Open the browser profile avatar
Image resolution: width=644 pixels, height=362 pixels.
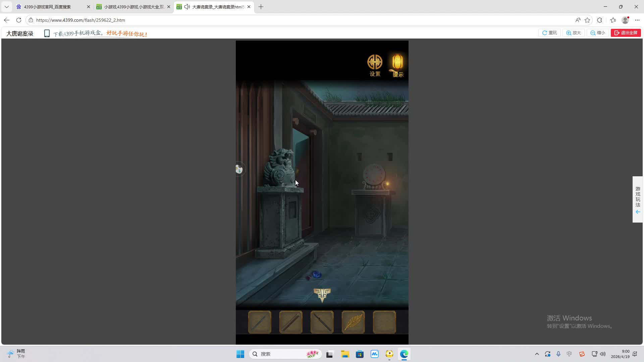[625, 20]
